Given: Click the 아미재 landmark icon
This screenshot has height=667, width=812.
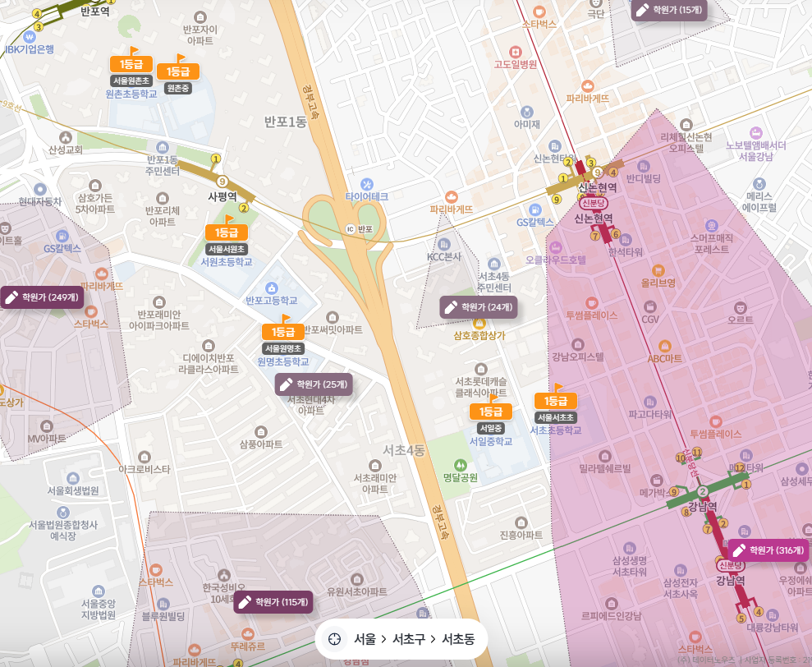Looking at the screenshot, I should pyautogui.click(x=526, y=113).
